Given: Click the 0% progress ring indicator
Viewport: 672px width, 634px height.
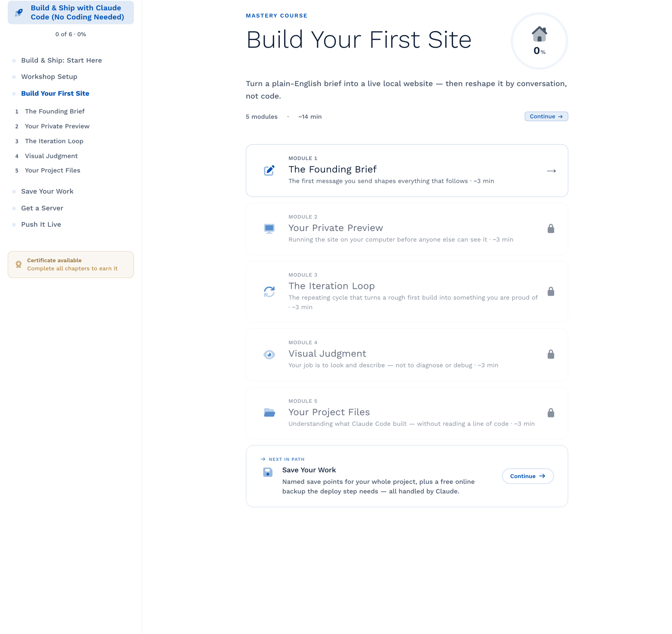Looking at the screenshot, I should [539, 41].
